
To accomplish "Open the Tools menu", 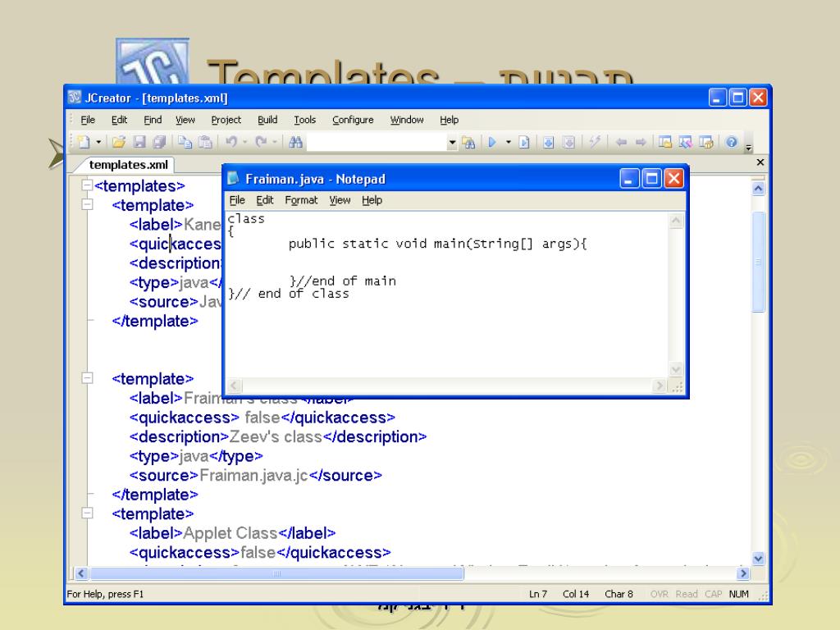I will tap(305, 120).
